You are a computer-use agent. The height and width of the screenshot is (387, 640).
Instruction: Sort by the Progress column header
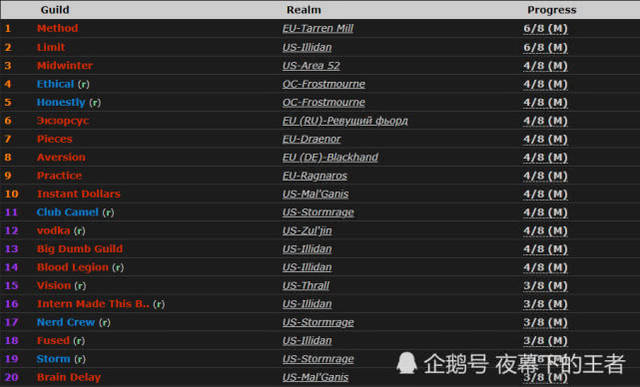click(551, 10)
